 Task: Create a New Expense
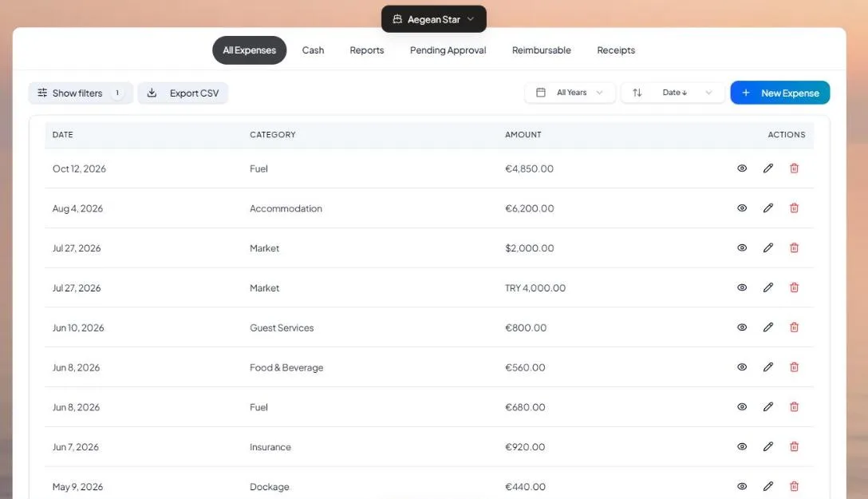(x=780, y=93)
